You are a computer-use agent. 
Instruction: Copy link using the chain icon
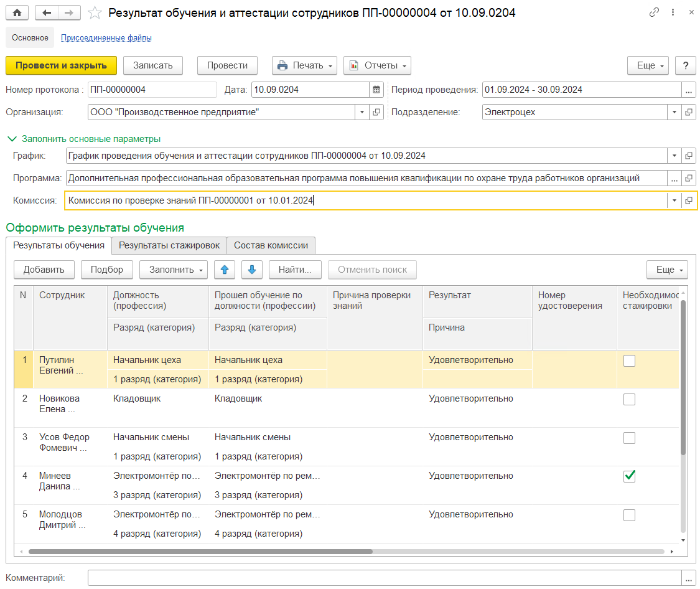pos(654,12)
